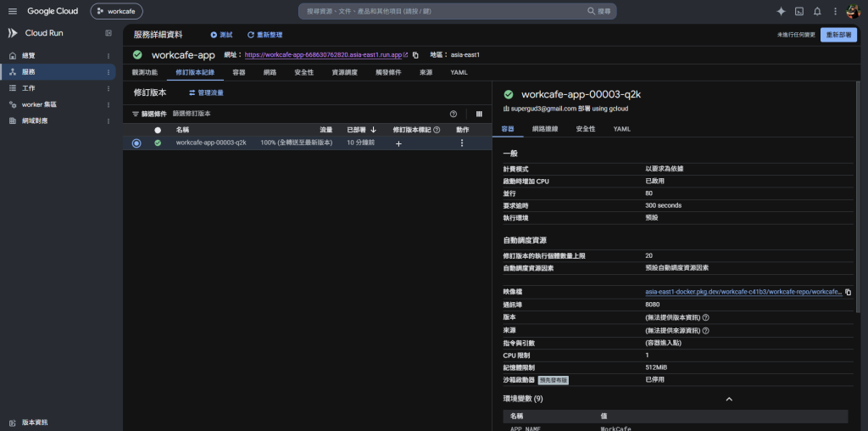Open the service-level 安全性 tab

304,73
